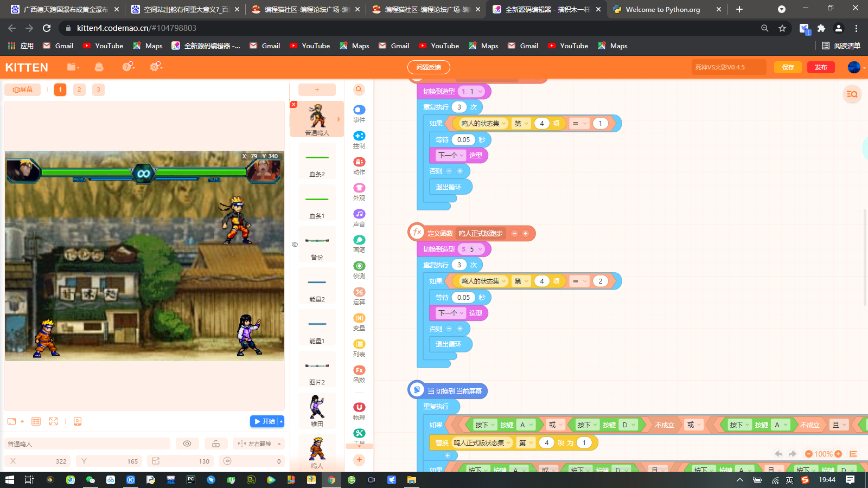
Task: Open the file folder menu in the Kitten toolbar
Action: coord(73,67)
